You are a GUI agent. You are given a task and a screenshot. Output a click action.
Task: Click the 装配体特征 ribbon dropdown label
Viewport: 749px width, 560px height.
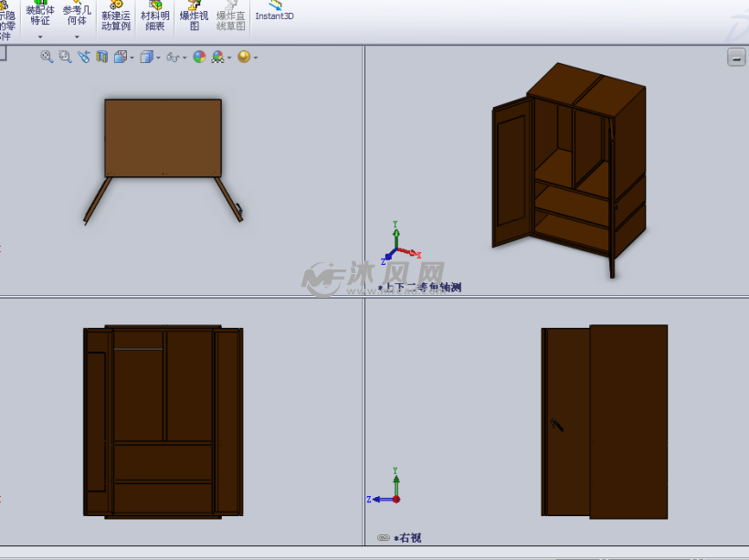40,37
